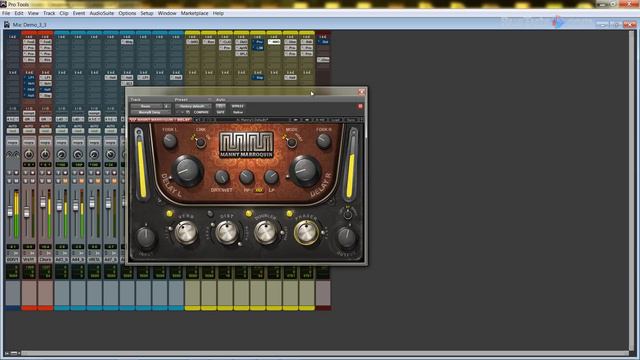The width and height of the screenshot is (640, 360).
Task: Click volume fader on first teal track
Action: pyautogui.click(x=59, y=207)
